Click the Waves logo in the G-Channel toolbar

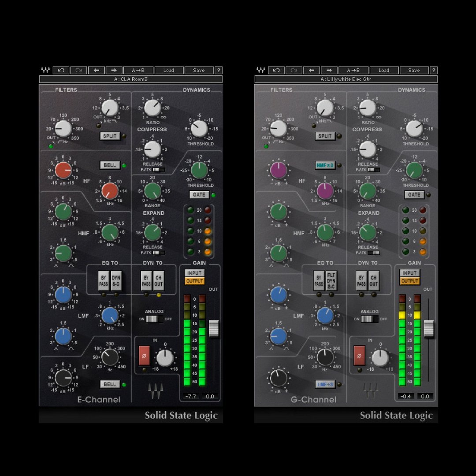(261, 70)
